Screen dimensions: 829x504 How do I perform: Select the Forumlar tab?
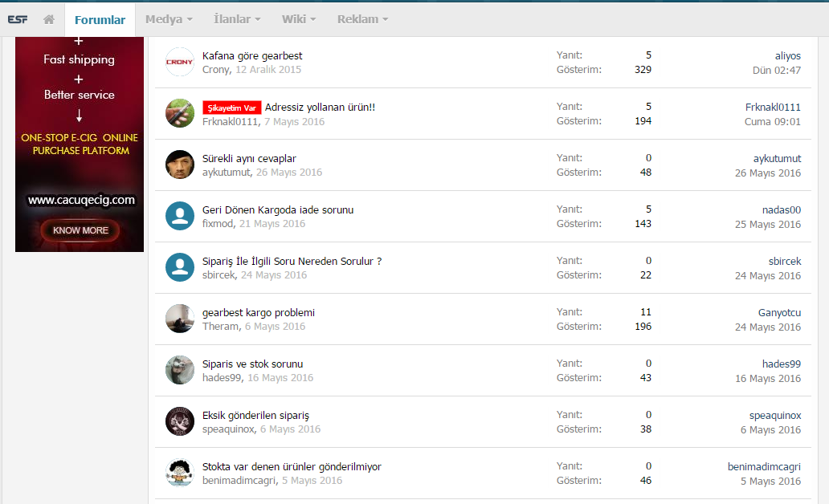pos(100,20)
